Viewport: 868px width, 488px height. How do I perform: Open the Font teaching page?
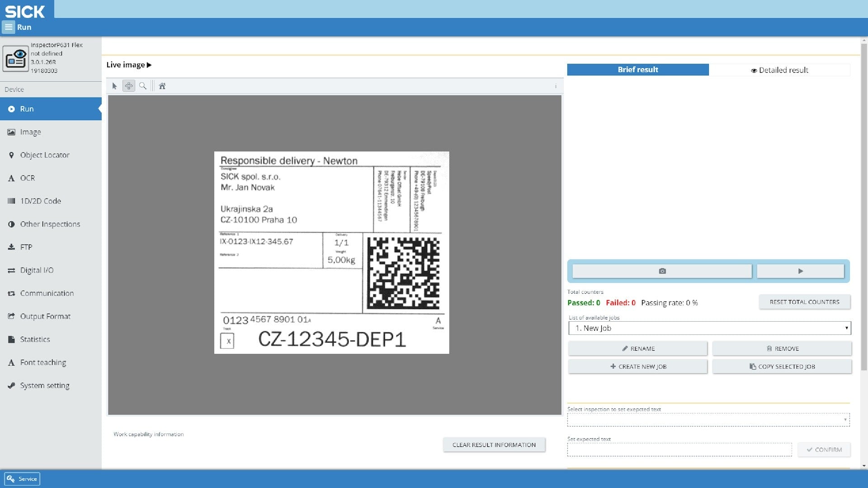(43, 362)
